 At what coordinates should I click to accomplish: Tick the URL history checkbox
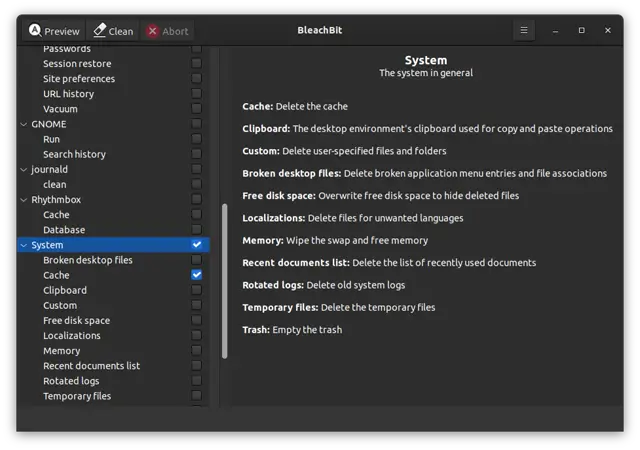197,94
